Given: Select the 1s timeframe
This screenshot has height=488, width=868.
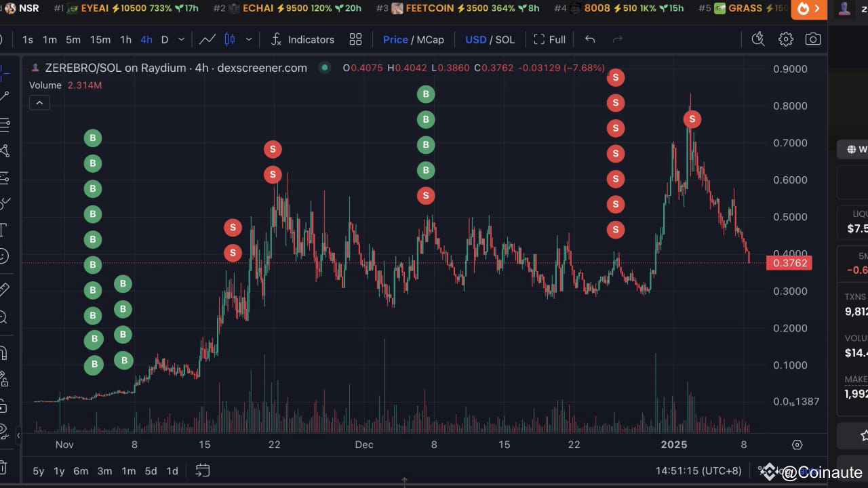Looking at the screenshot, I should point(28,39).
